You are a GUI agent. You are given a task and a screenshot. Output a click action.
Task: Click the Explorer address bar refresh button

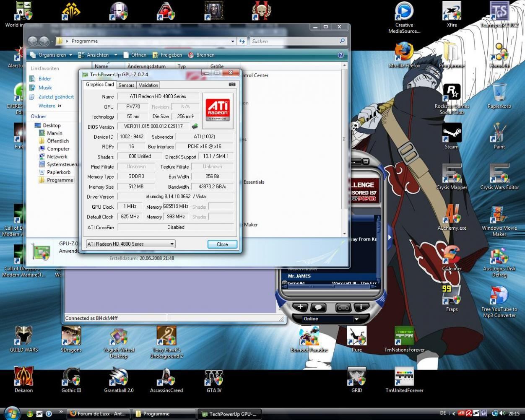tap(242, 41)
